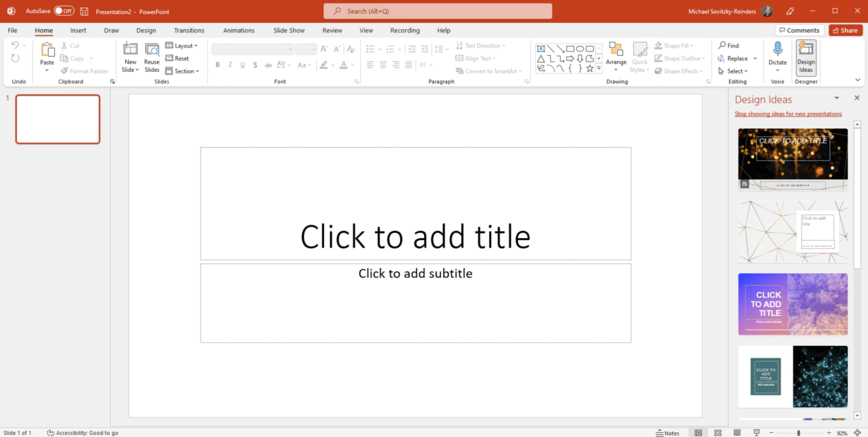This screenshot has height=437, width=868.
Task: Click the New Slide icon
Action: [x=130, y=50]
